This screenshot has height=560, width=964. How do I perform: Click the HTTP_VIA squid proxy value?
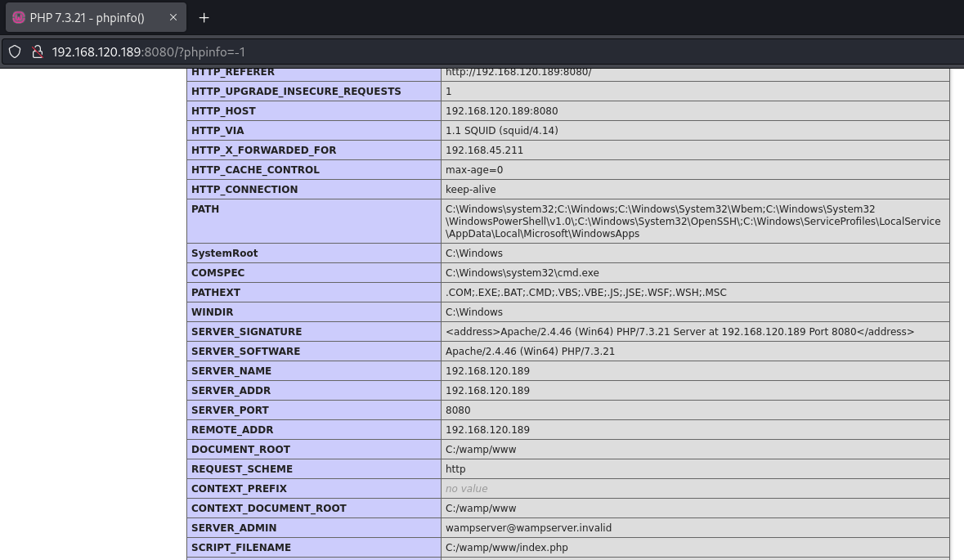[501, 131]
